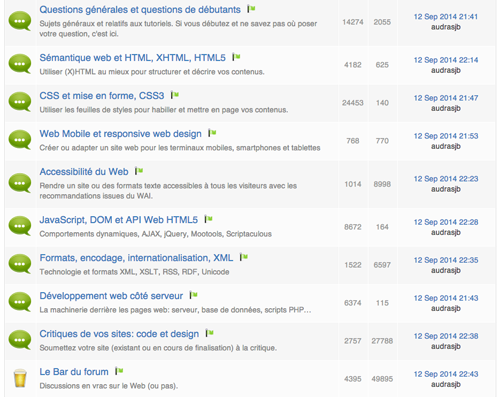The width and height of the screenshot is (500, 397).
Task: Open Critiques de vos sites: code et design
Action: 119,334
